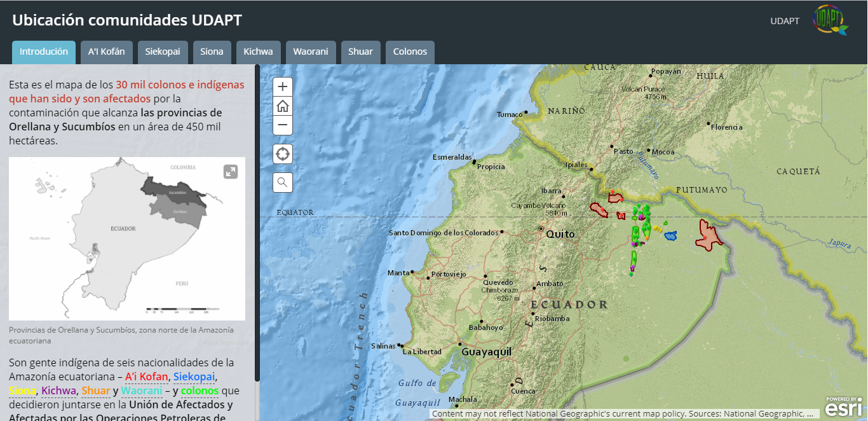
Task: Click the Guayaquil label on the map
Action: [486, 351]
